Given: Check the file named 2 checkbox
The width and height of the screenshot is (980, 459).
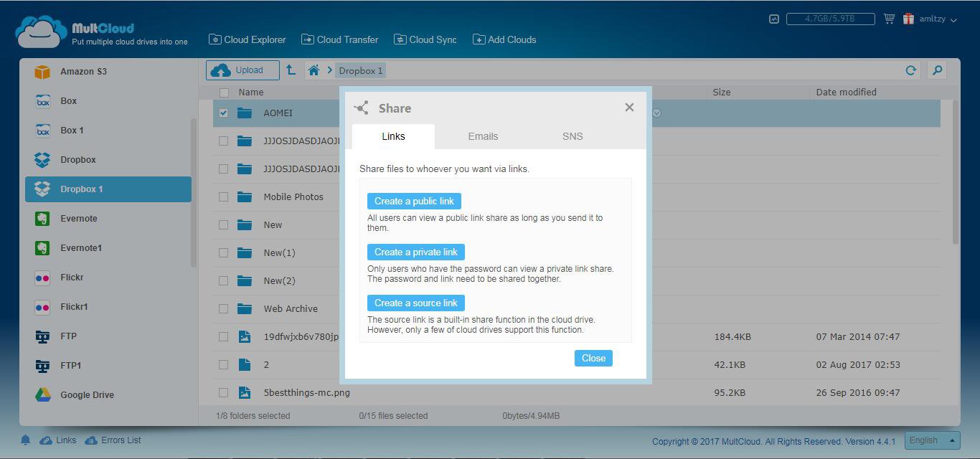Looking at the screenshot, I should (x=224, y=365).
